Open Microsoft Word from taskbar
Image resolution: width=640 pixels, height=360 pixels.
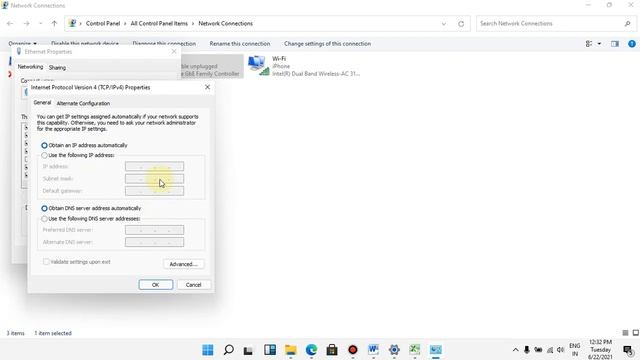[373, 350]
